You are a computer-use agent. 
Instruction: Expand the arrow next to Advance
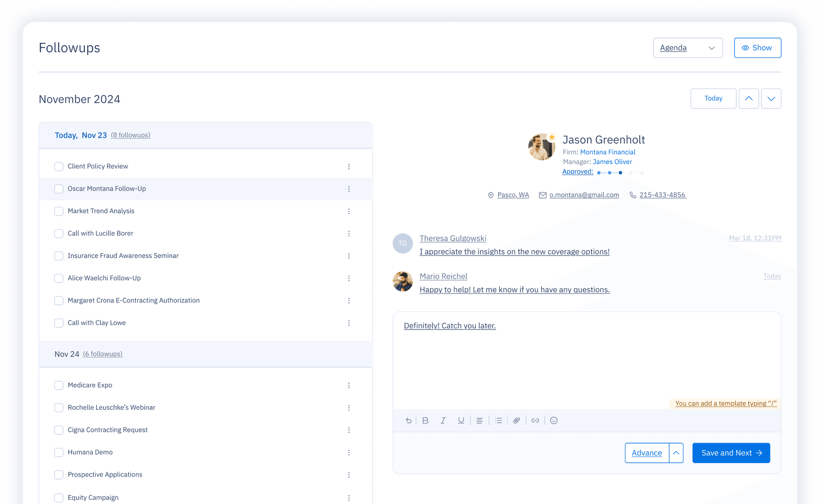pos(676,453)
